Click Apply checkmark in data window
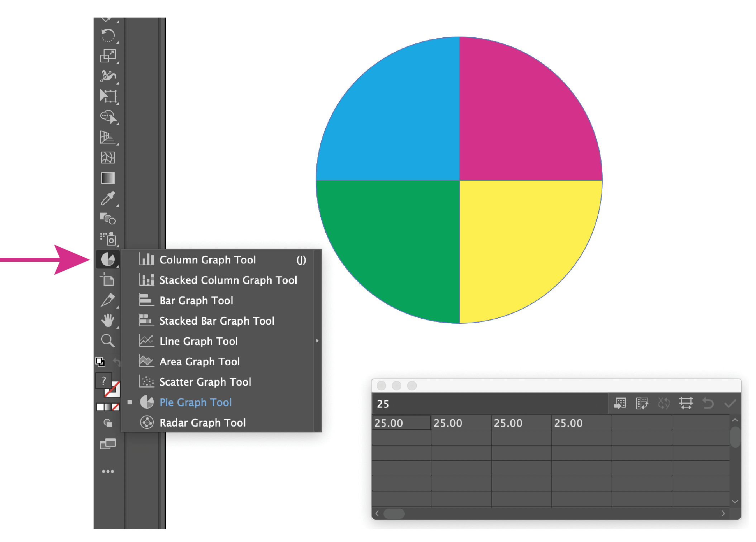The height and width of the screenshot is (542, 756). coord(730,404)
